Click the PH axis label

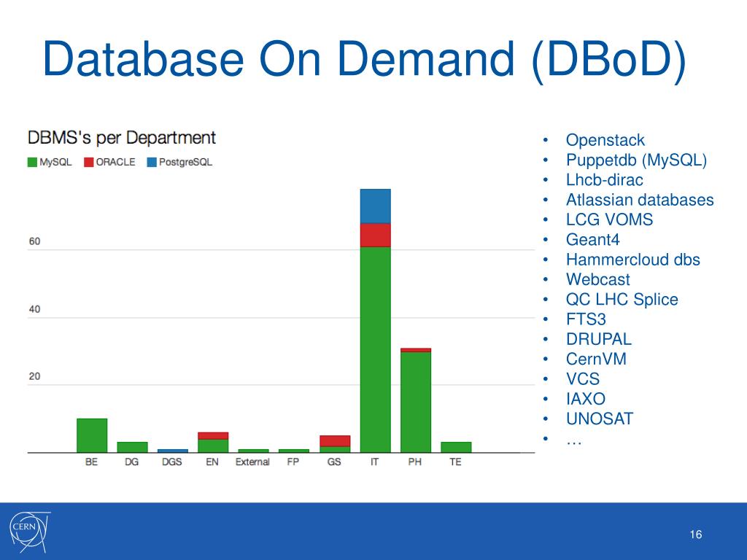(415, 462)
